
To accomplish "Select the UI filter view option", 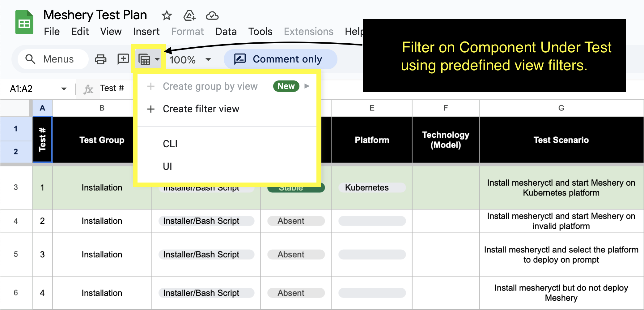I will click(x=167, y=166).
